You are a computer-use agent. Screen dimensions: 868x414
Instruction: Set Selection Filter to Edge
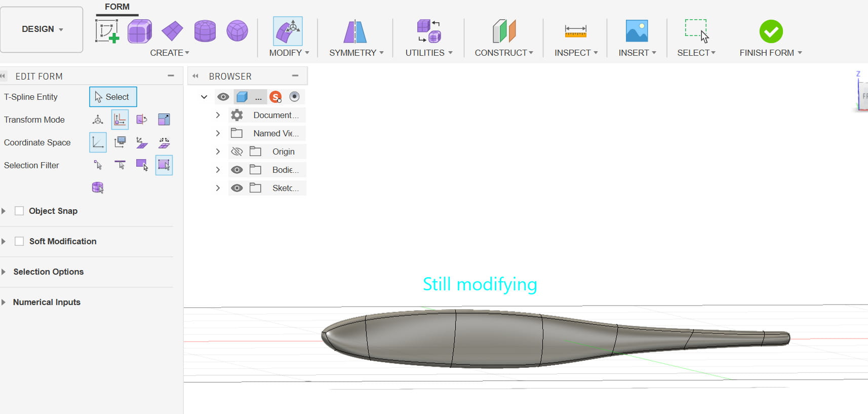coord(120,165)
